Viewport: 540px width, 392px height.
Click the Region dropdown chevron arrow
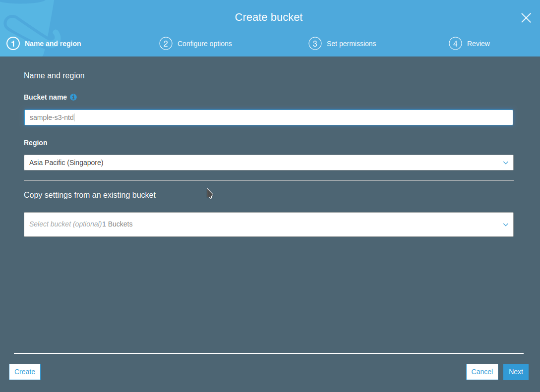pyautogui.click(x=506, y=163)
